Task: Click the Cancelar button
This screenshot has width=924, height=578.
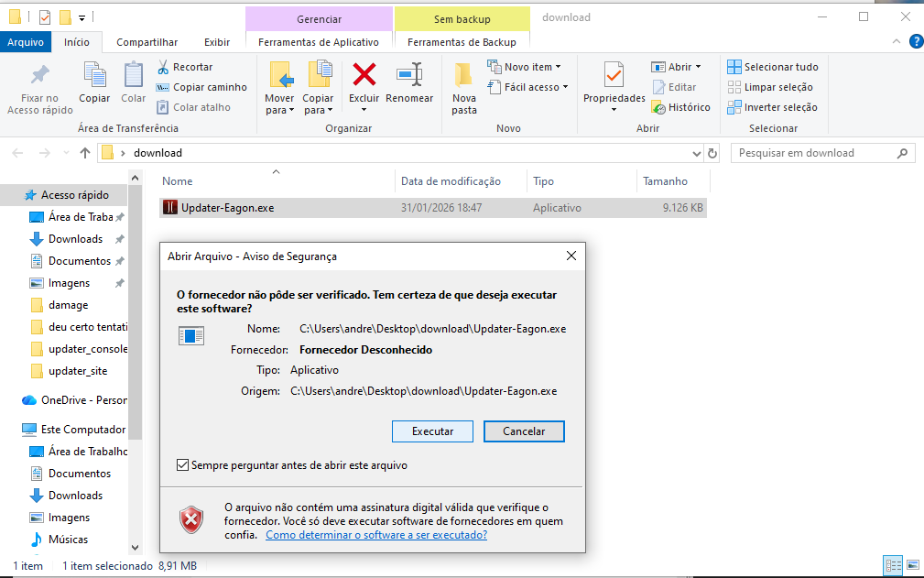Action: point(524,431)
